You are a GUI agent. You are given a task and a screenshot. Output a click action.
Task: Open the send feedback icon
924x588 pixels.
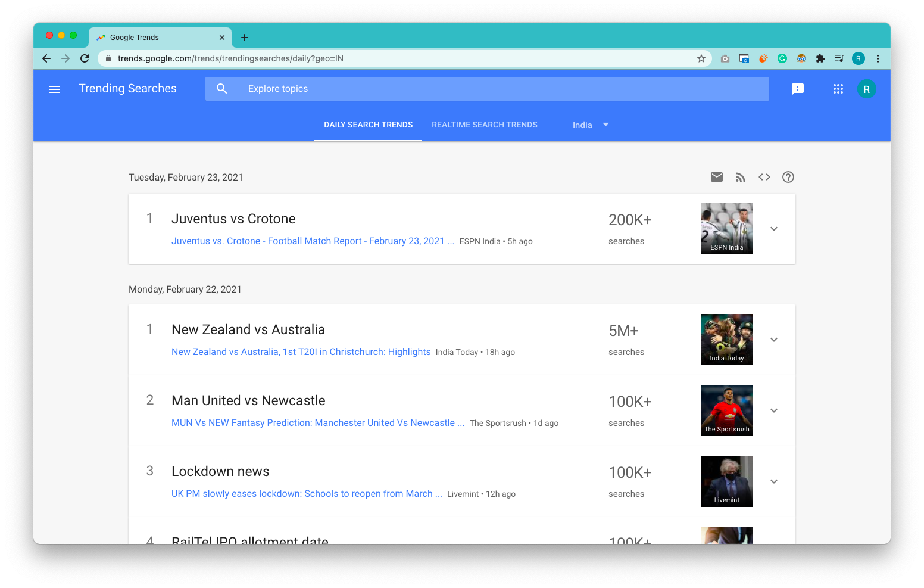(x=798, y=89)
